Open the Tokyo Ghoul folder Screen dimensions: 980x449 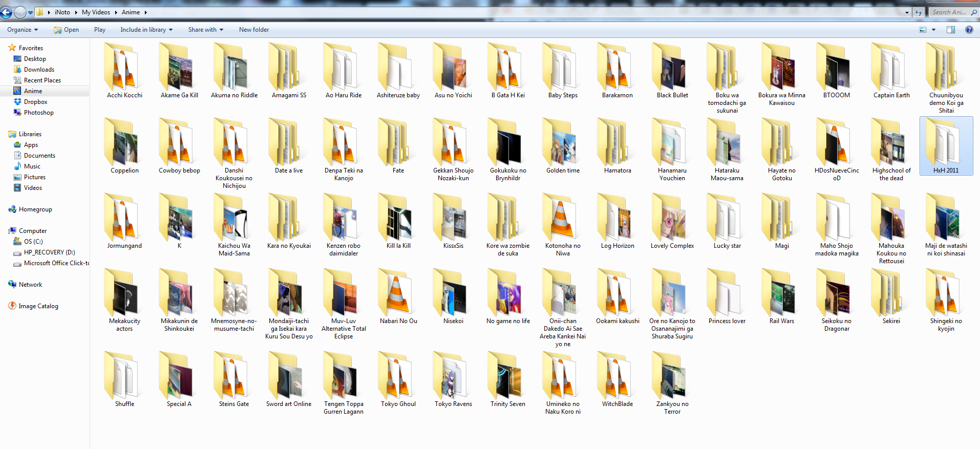point(398,379)
